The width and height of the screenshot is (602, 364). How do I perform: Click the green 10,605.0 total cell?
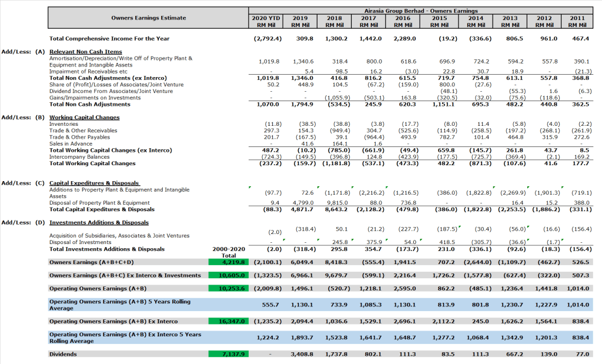click(x=229, y=275)
